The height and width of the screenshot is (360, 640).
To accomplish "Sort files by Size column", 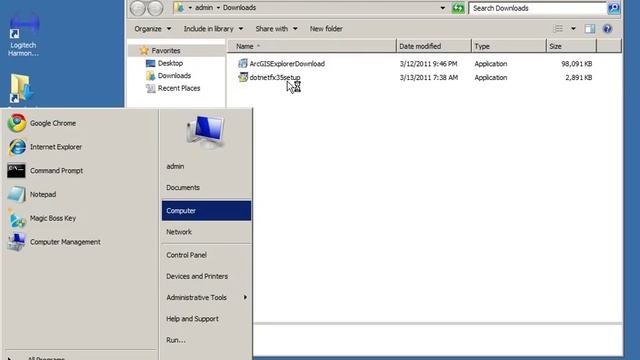I will click(571, 46).
